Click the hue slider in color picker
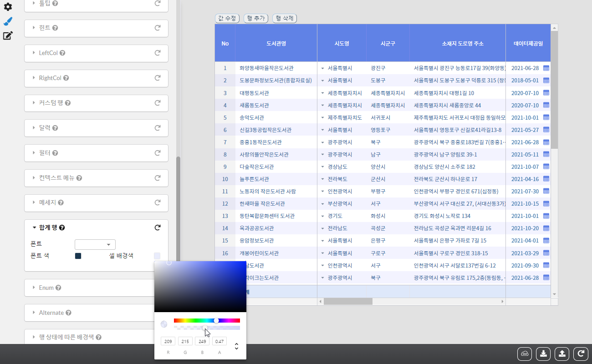Viewport: 592px width, 364px height. [207, 320]
